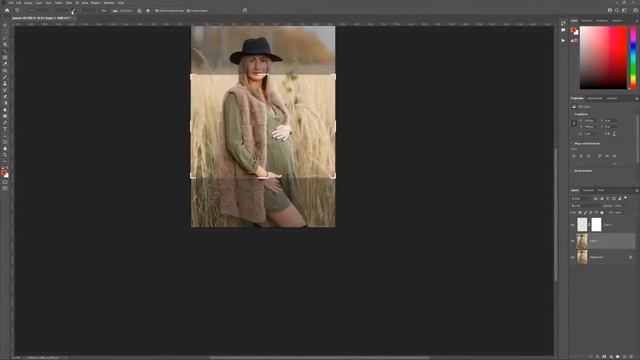The height and width of the screenshot is (360, 640).
Task: Click the Home icon in options bar
Action: pyautogui.click(x=7, y=11)
